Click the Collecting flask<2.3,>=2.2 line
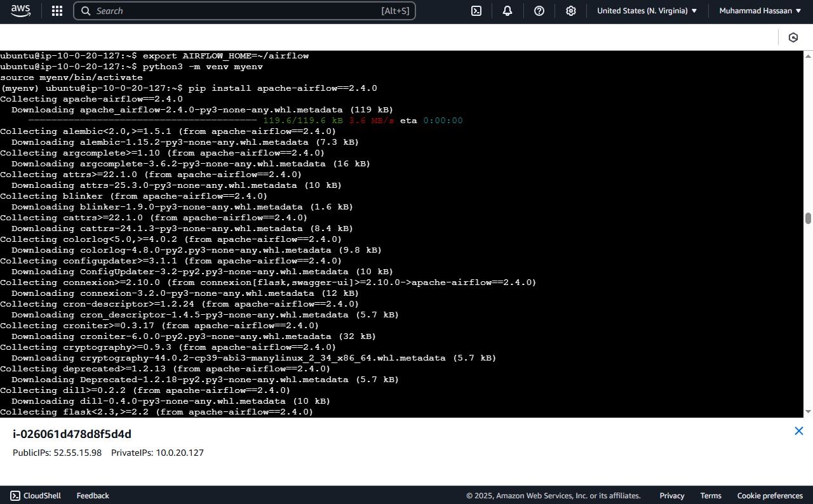The width and height of the screenshot is (813, 504). click(157, 412)
